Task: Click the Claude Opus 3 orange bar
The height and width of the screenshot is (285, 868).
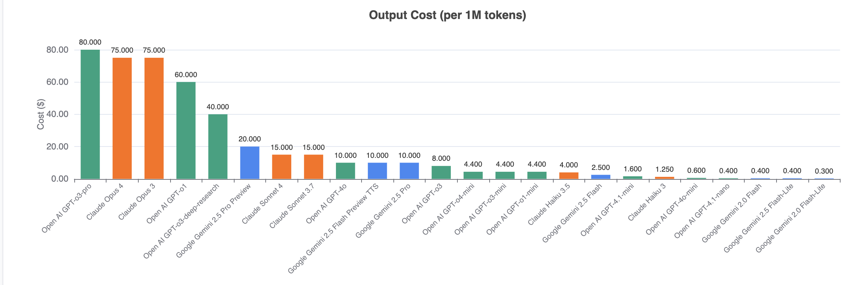Action: pos(154,118)
